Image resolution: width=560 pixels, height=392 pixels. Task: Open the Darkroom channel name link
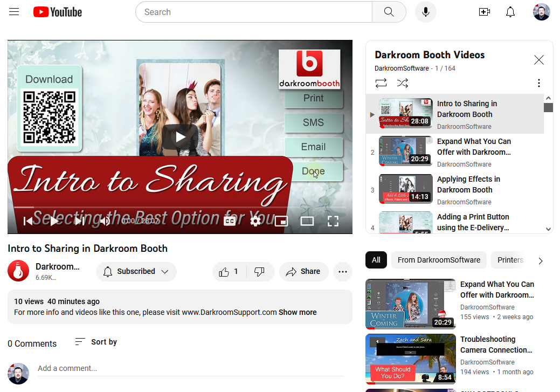click(58, 266)
